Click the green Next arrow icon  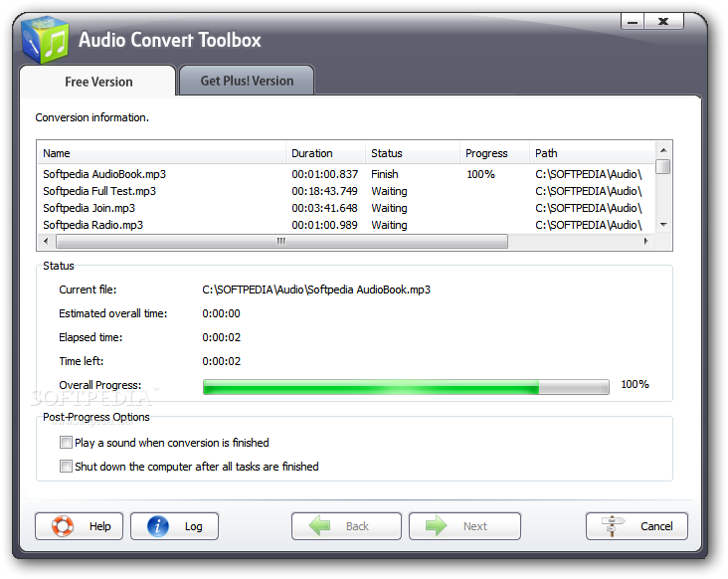[x=437, y=526]
